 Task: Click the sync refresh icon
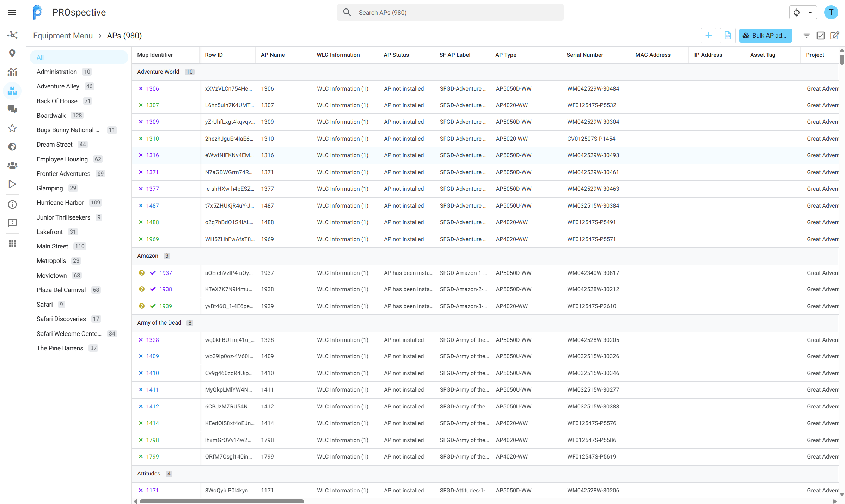click(x=796, y=12)
